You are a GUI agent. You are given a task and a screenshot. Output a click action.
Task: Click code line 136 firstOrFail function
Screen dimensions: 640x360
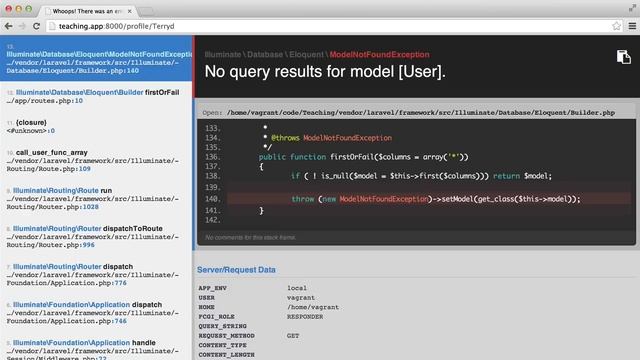[364, 157]
